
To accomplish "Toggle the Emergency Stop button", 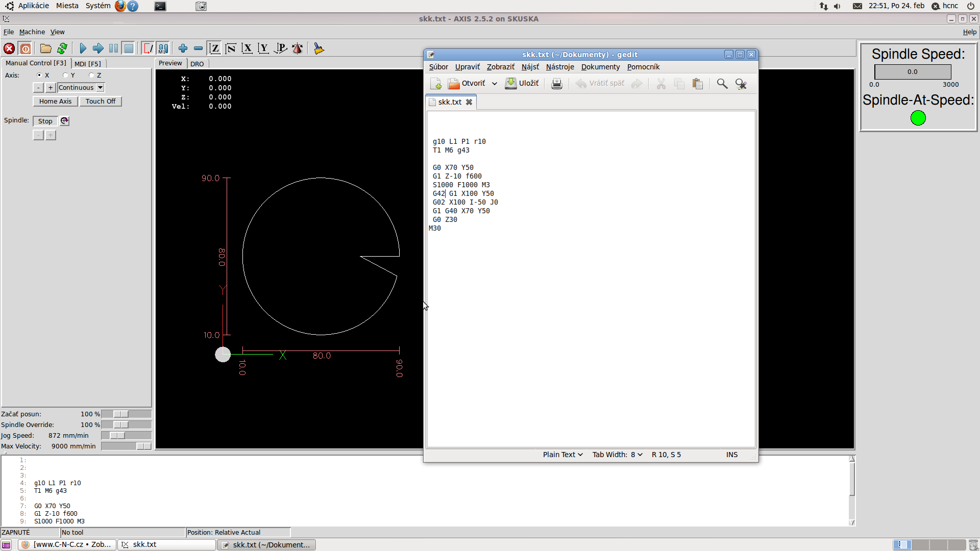I will click(9, 48).
